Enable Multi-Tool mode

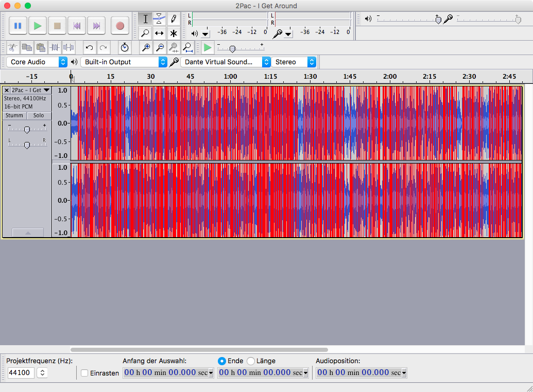173,33
